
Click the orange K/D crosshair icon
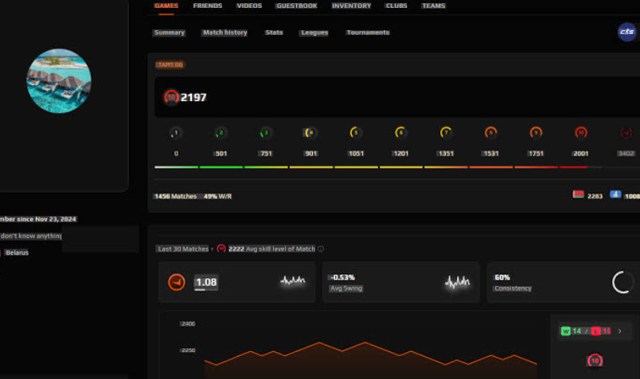(176, 282)
